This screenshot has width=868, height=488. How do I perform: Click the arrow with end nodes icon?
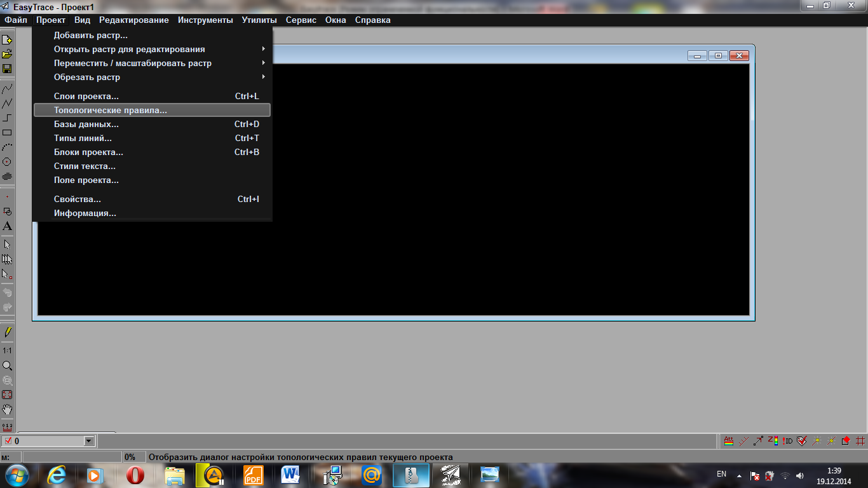coord(758,440)
